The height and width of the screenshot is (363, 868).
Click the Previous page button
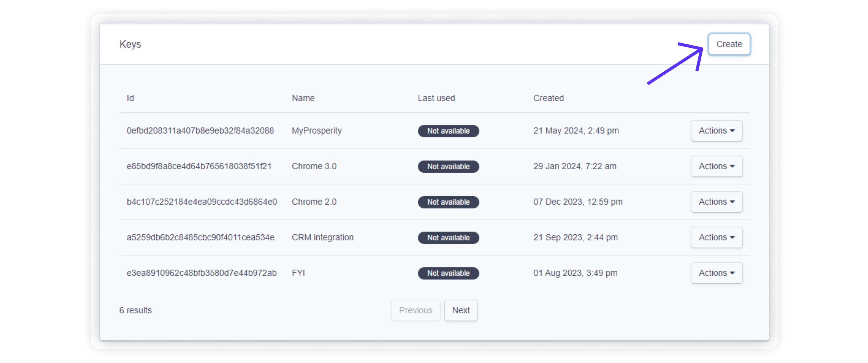point(415,310)
